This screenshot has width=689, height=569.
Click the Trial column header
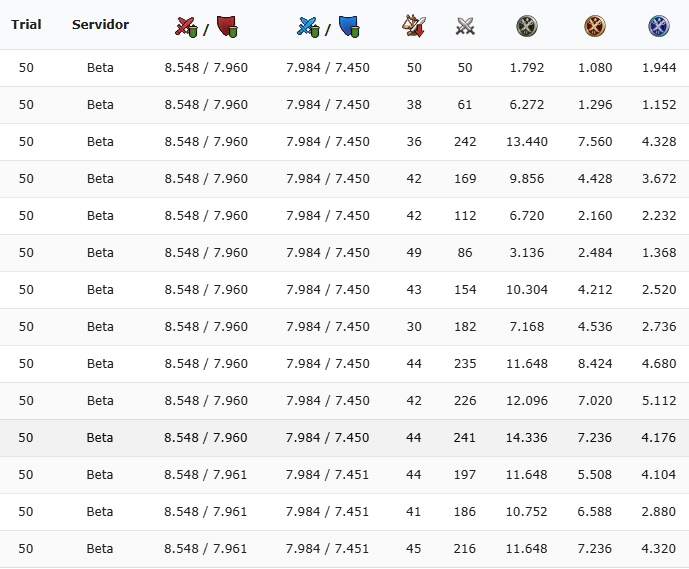(26, 25)
